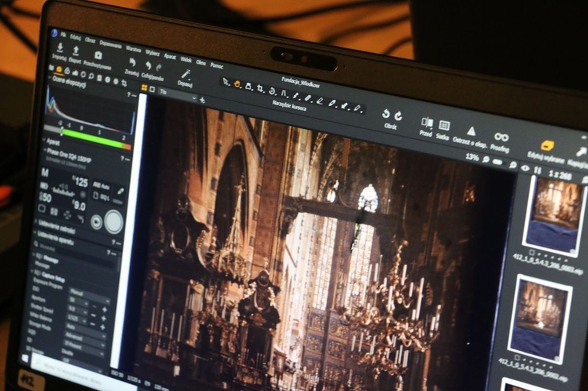Switch to multi-image grid viewer mode
This screenshot has width=588, height=391.
click(x=144, y=88)
